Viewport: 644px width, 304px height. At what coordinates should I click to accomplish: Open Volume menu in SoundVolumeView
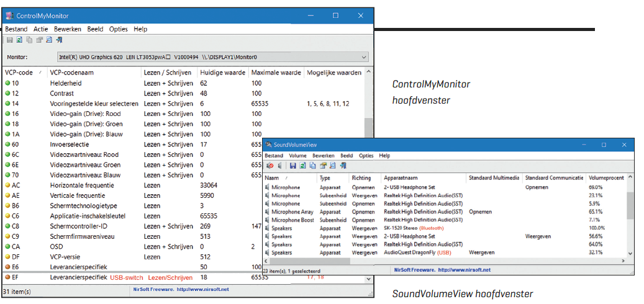tap(297, 156)
